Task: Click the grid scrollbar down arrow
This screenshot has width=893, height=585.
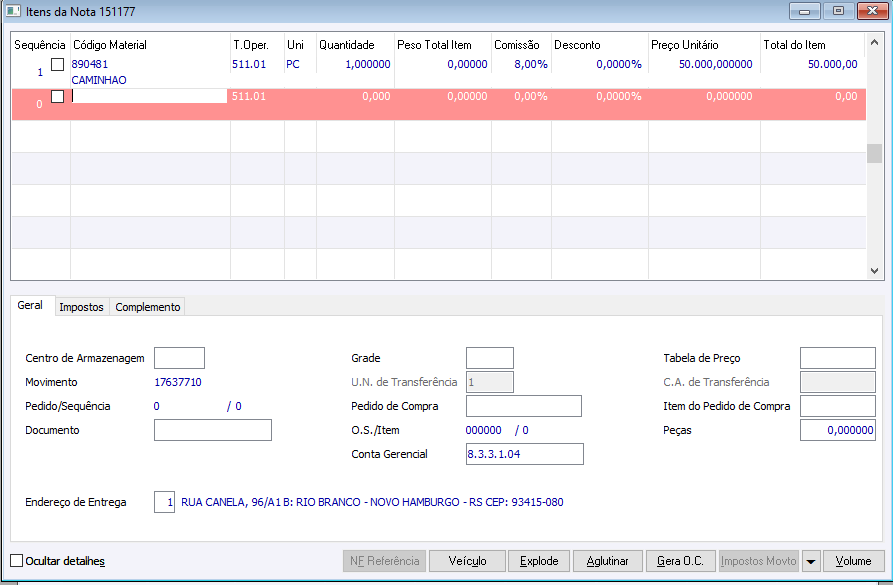Action: [x=874, y=271]
